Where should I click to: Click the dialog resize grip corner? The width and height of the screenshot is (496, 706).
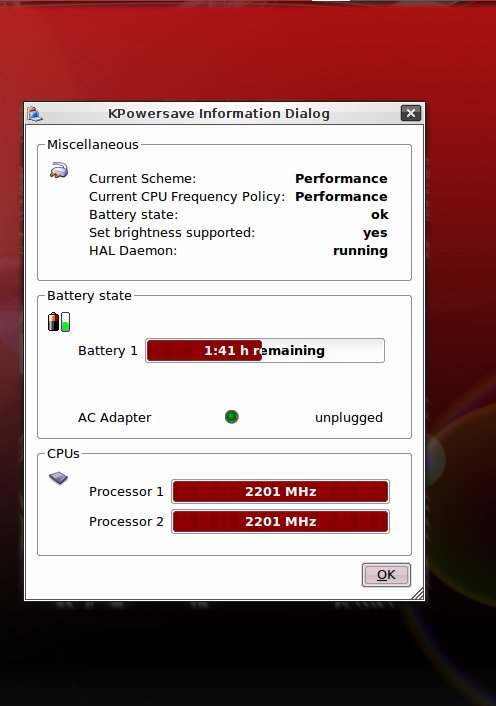click(418, 593)
